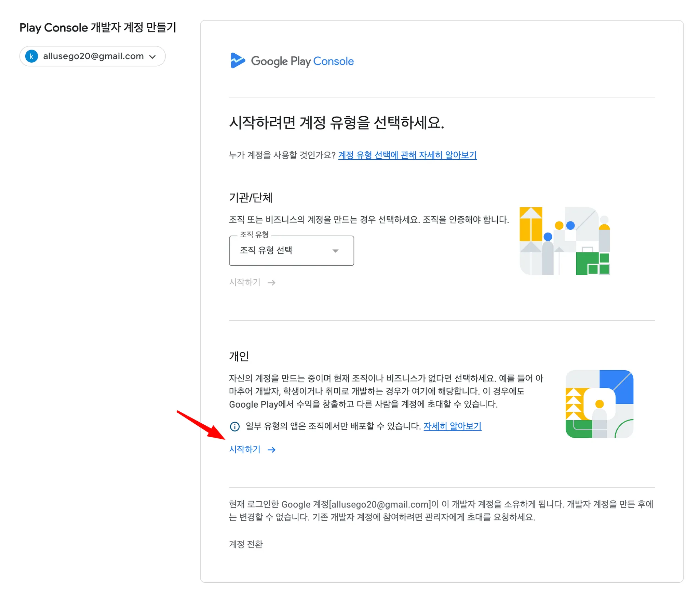Click the arrow icon next to individual 시작하기

tap(271, 450)
